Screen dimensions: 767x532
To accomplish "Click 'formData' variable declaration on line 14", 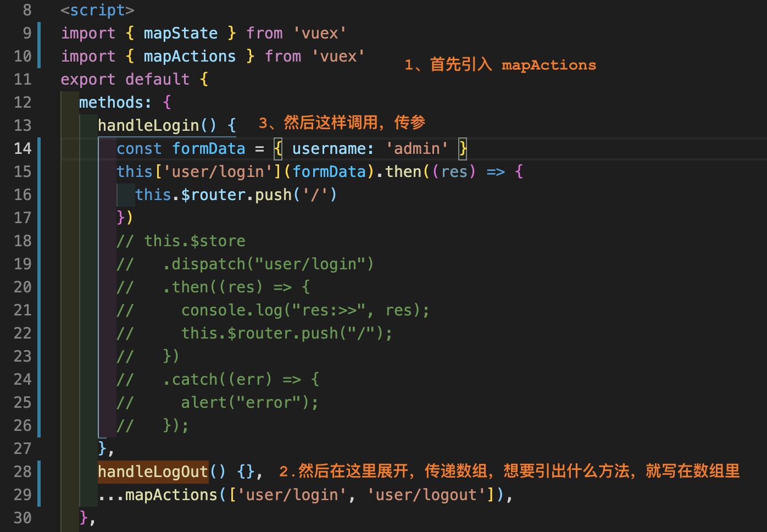I will [209, 148].
